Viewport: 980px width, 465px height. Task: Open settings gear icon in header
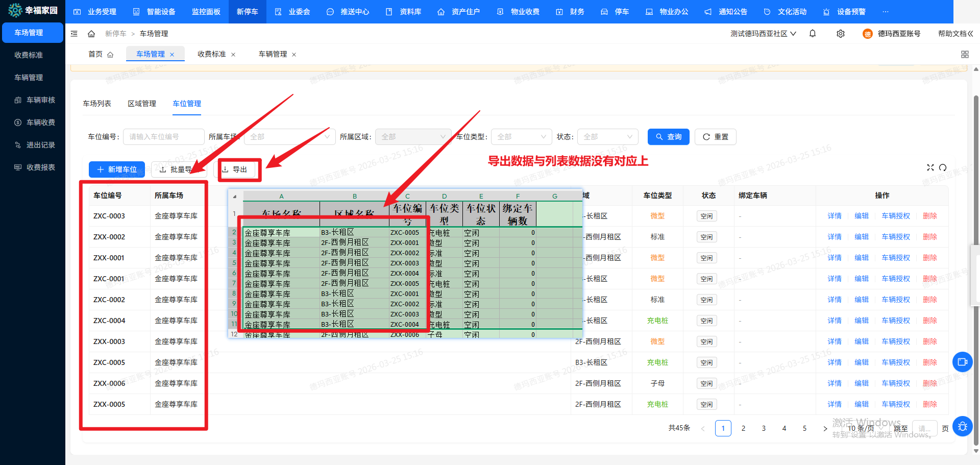point(841,34)
